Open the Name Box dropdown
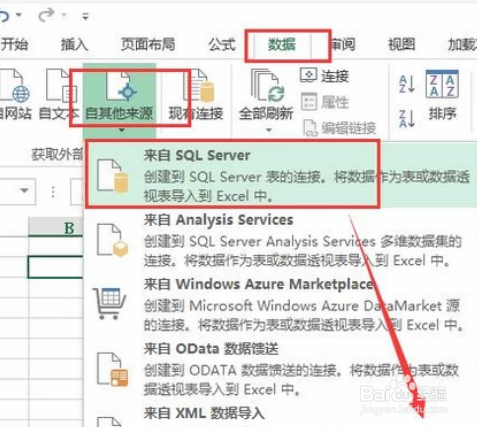Viewport: 477px width, 427px height. pos(24,191)
